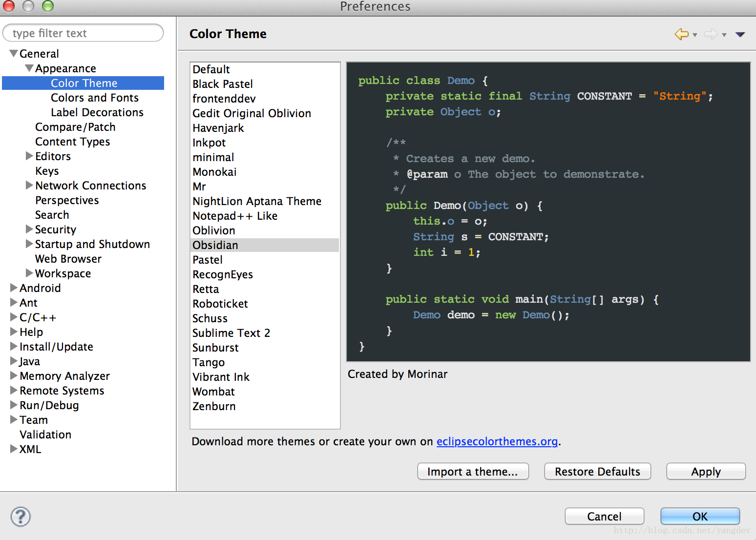The image size is (756, 540).
Task: Open Compare/Patch preferences
Action: pyautogui.click(x=75, y=127)
